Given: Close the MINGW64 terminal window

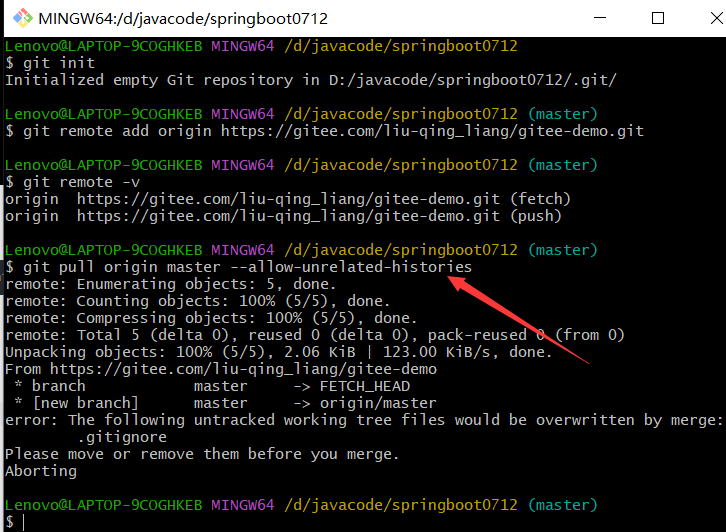Looking at the screenshot, I should tap(715, 18).
